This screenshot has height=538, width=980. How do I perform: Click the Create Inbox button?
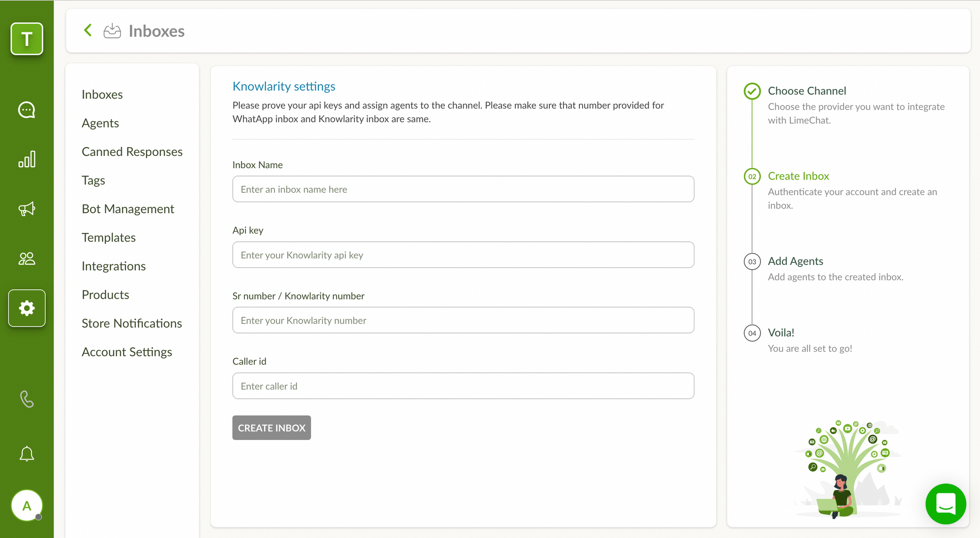click(271, 428)
